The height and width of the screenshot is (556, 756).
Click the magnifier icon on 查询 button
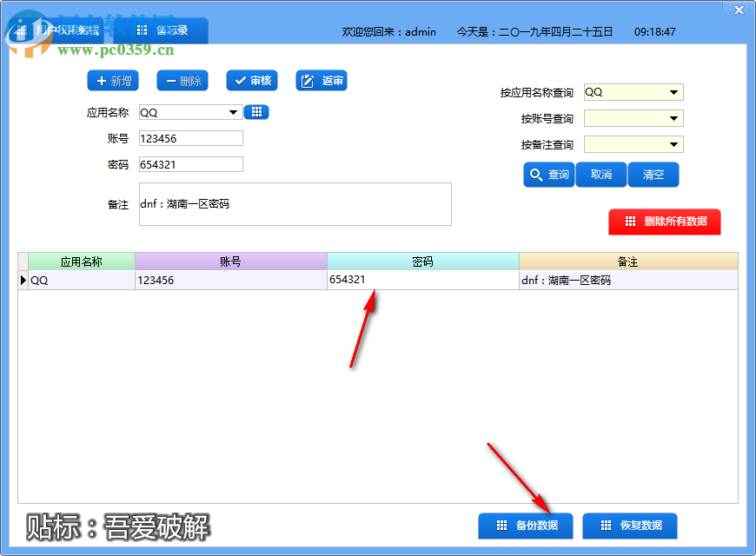click(534, 175)
